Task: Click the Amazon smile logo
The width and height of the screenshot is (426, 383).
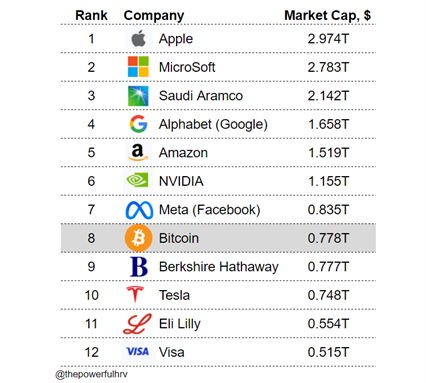Action: pos(138,152)
